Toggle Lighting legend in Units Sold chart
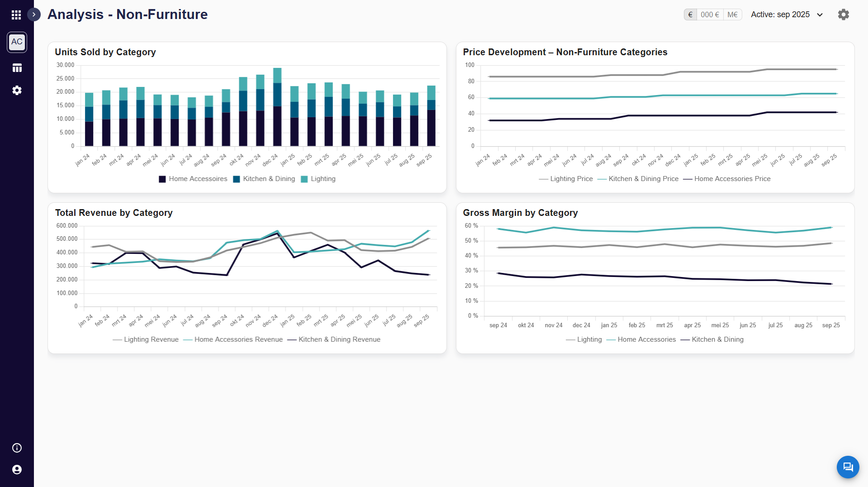 (318, 179)
